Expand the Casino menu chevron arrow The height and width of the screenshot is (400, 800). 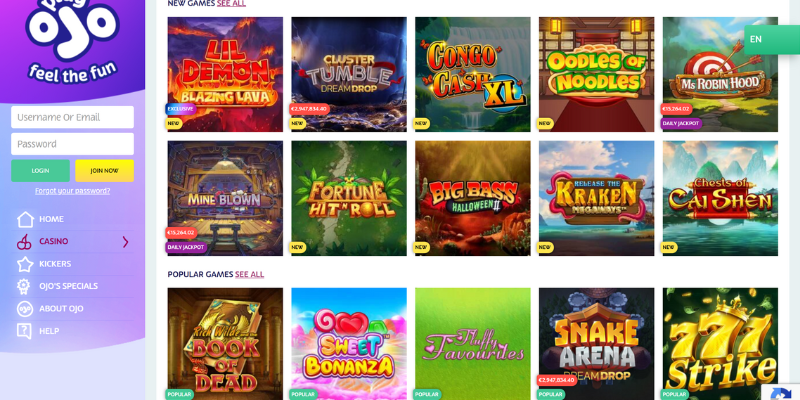click(x=126, y=242)
